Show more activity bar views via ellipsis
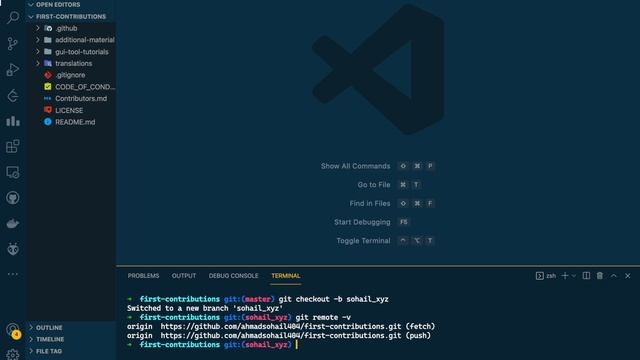Image resolution: width=640 pixels, height=360 pixels. coord(13,274)
